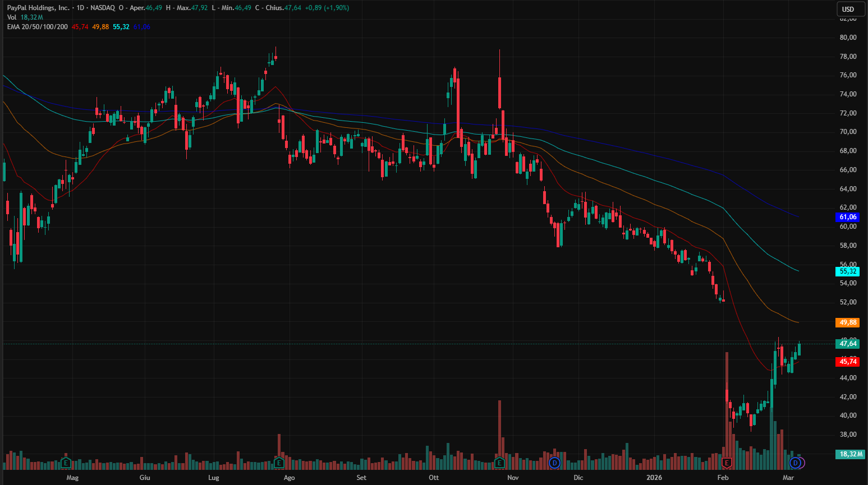The width and height of the screenshot is (868, 485).
Task: Open the earnings marker beside the Nov label
Action: [x=499, y=463]
